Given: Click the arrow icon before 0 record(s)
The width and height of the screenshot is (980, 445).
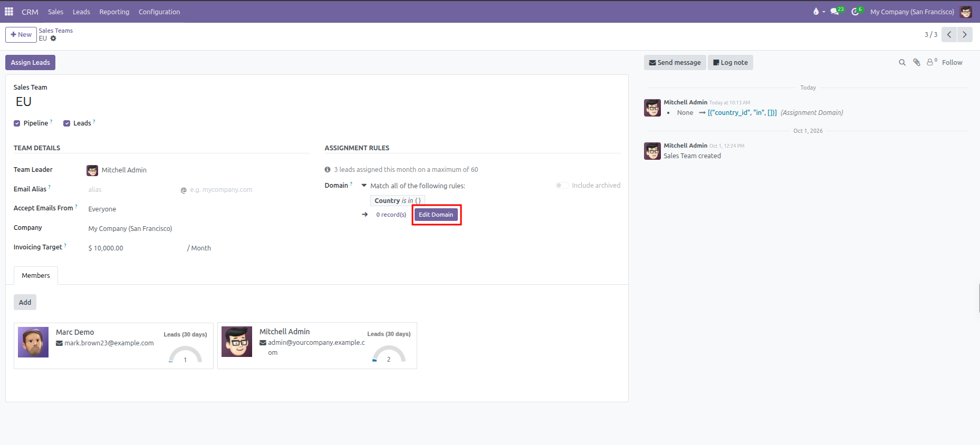Looking at the screenshot, I should (x=365, y=215).
